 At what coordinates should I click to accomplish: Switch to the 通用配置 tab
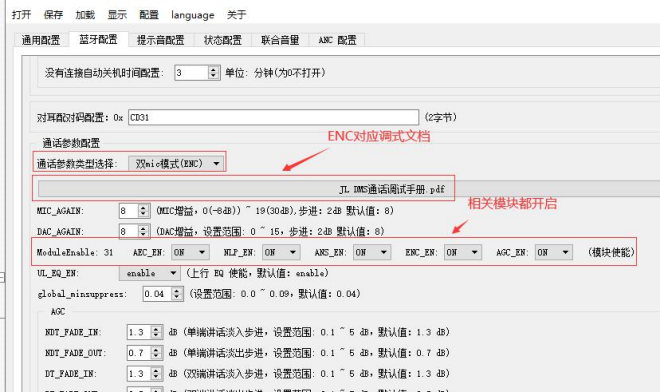pyautogui.click(x=41, y=40)
